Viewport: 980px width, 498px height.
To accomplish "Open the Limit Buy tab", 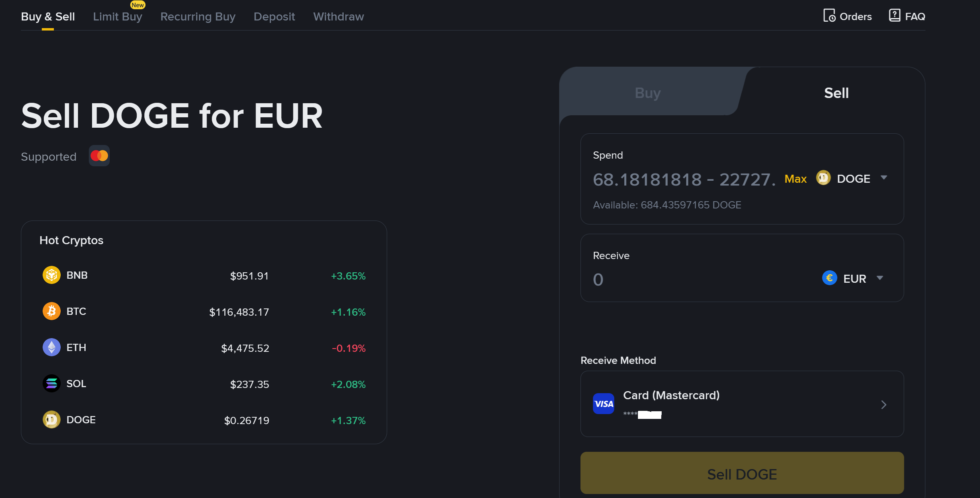I will point(117,16).
